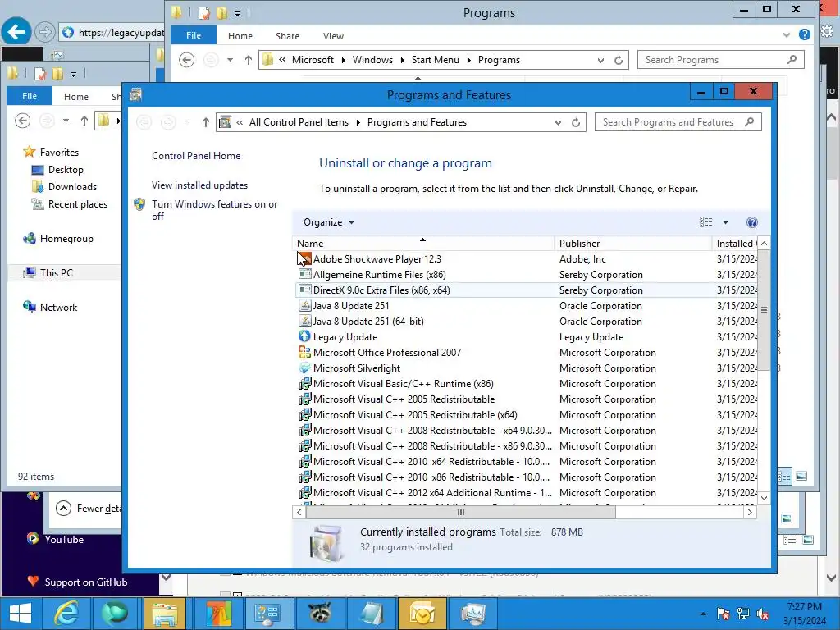Select Network in navigation pane
840x630 pixels.
click(x=58, y=308)
